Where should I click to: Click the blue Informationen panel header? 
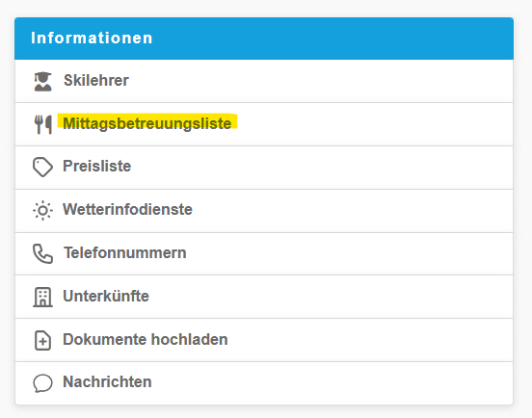click(x=264, y=39)
